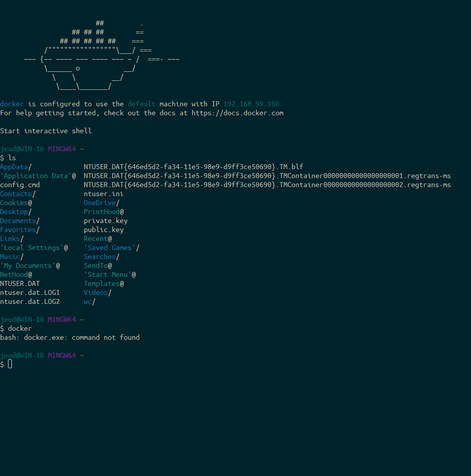Select the SendTo@ entry
Viewport: 471px width, 476px height.
point(98,265)
